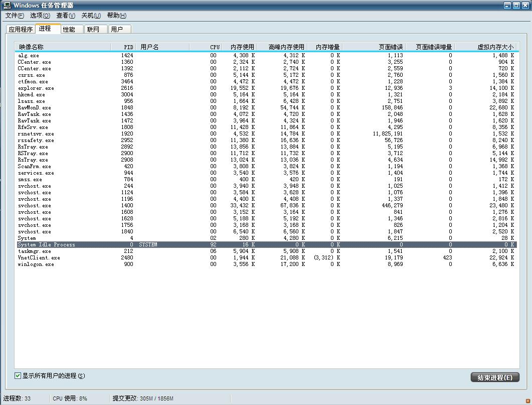Image resolution: width=532 pixels, height=405 pixels.
Task: Open the 联网 tab
Action: point(96,29)
